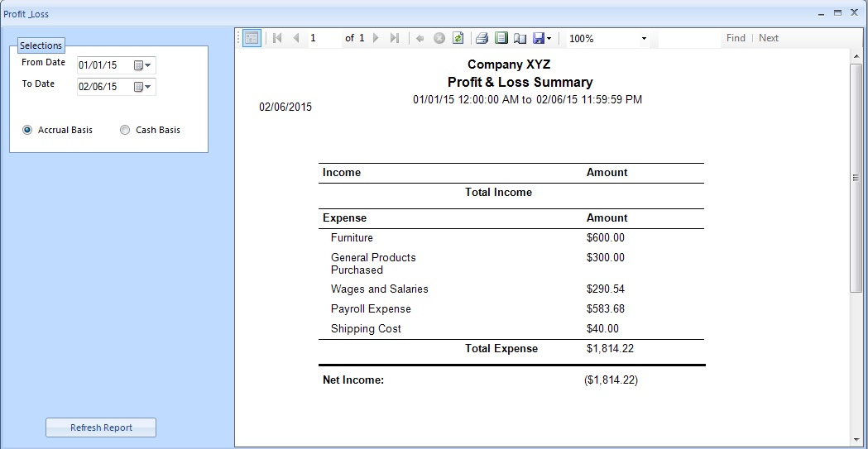Go to first page of report
The width and height of the screenshot is (868, 449).
tap(277, 38)
